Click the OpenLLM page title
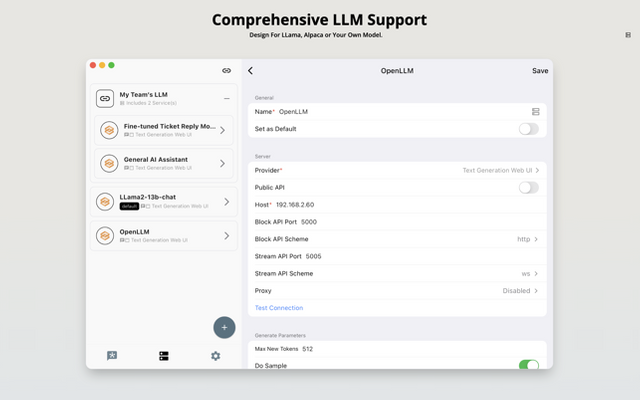 point(397,71)
